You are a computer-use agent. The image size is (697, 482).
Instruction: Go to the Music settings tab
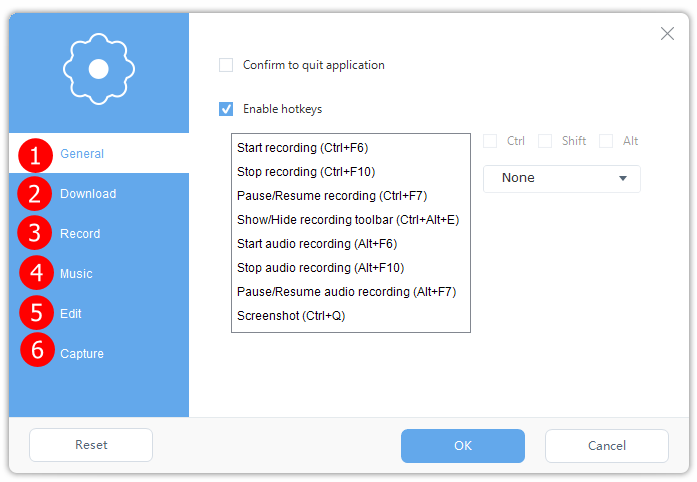pyautogui.click(x=99, y=273)
